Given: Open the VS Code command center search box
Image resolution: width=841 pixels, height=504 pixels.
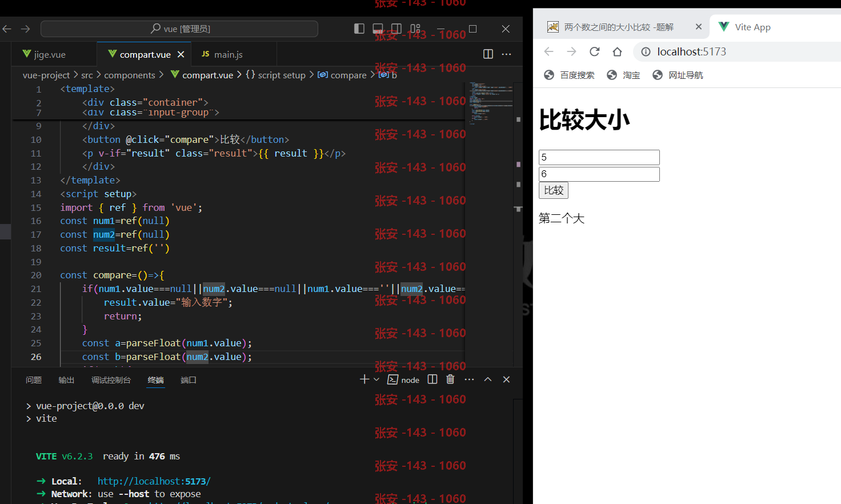Looking at the screenshot, I should pyautogui.click(x=179, y=29).
